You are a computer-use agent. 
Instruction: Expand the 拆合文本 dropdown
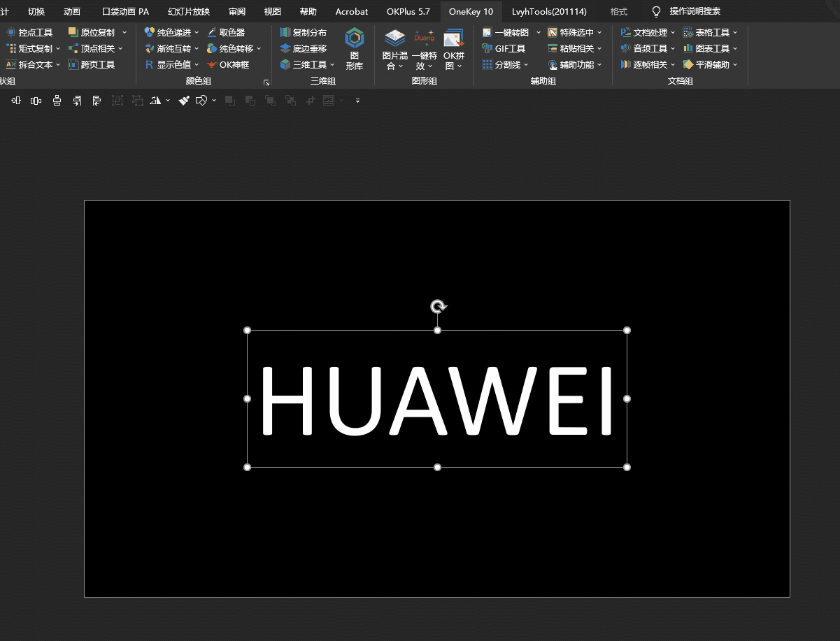[x=58, y=64]
